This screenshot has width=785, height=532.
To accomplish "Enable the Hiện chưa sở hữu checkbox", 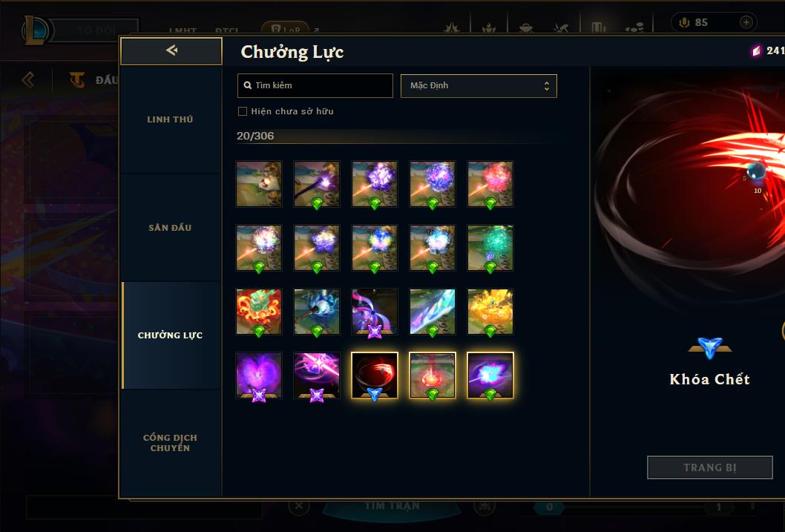I will (x=243, y=111).
